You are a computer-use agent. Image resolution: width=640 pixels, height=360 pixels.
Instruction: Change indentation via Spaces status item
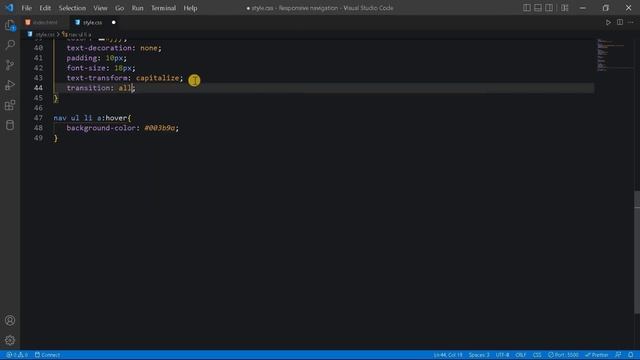(479, 355)
